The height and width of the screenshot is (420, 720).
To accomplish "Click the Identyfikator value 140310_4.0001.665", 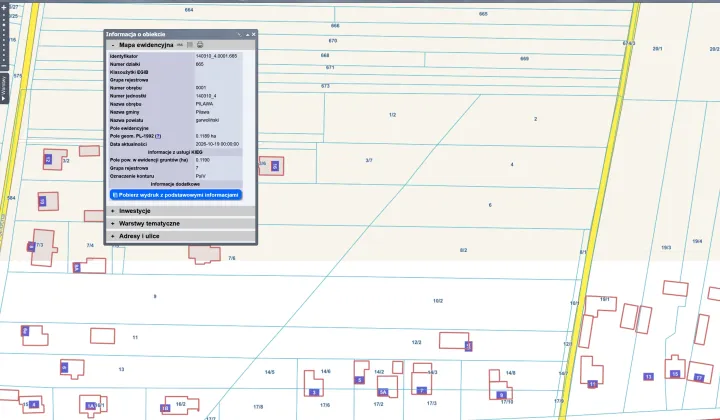I will [x=216, y=56].
